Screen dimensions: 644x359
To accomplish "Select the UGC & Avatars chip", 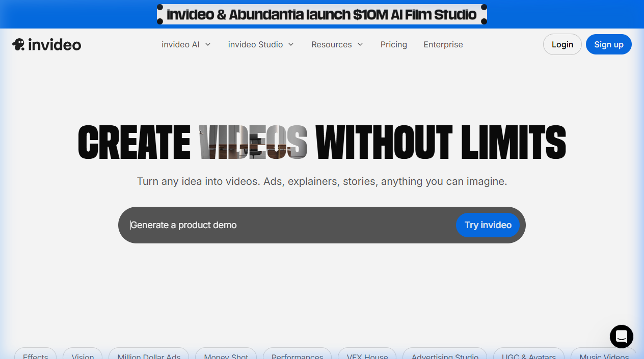I will 528,355.
